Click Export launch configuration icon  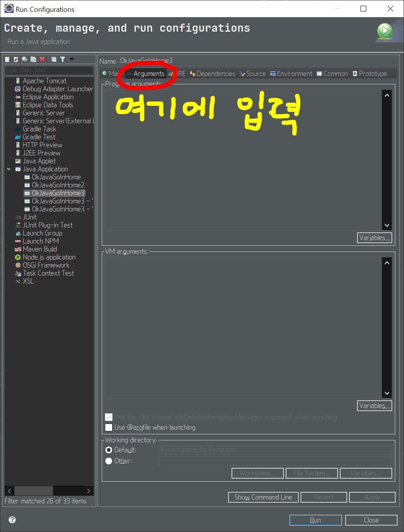(25, 59)
